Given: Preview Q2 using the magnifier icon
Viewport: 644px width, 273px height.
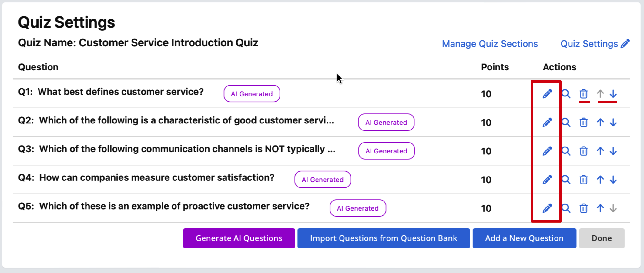Looking at the screenshot, I should [566, 123].
